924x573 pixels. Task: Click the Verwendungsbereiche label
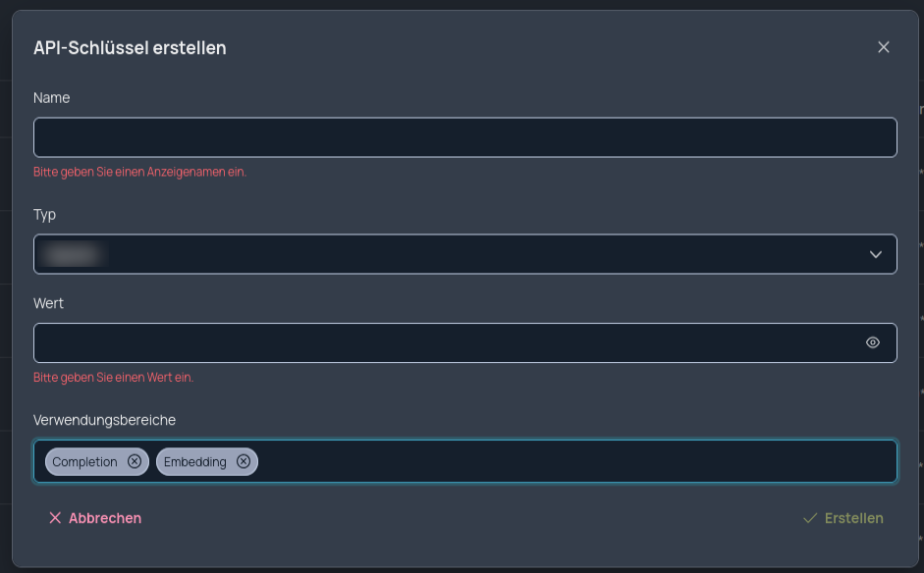click(x=104, y=420)
